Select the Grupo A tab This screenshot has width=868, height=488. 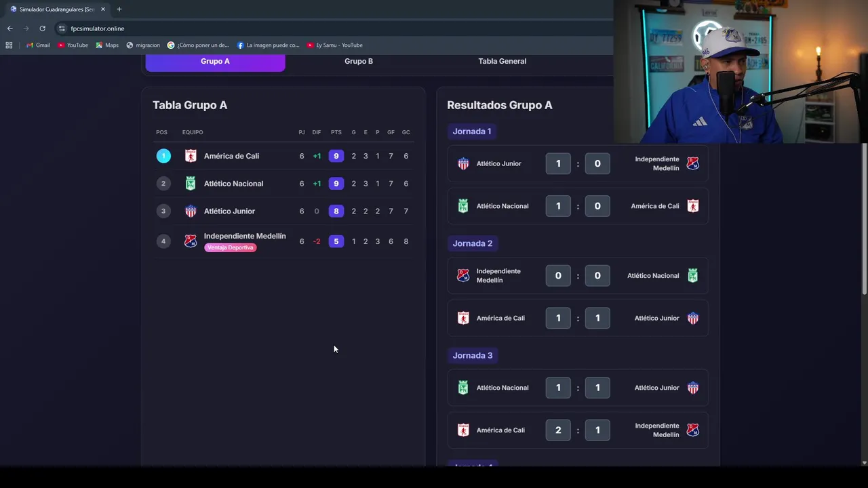tap(215, 61)
